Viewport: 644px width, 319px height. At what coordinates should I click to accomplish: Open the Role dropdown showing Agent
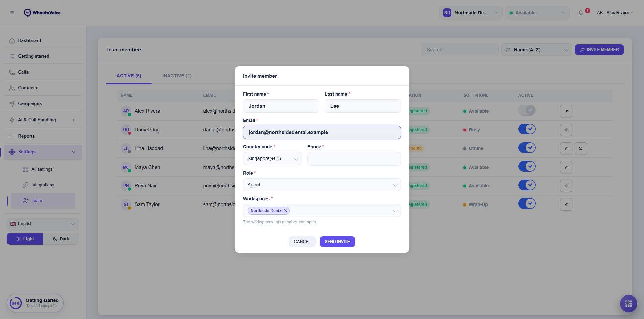[x=322, y=185]
